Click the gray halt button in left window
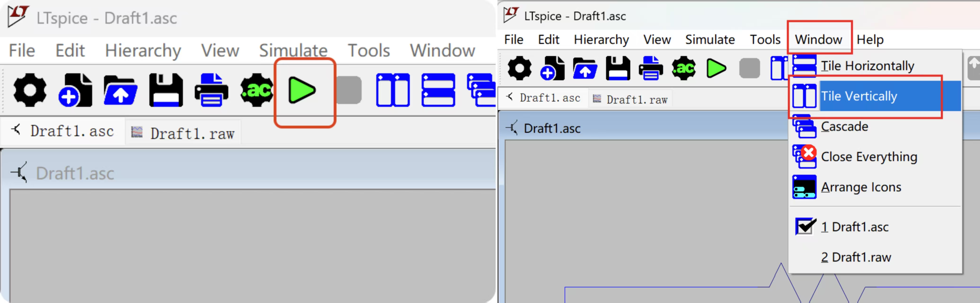 click(x=349, y=90)
